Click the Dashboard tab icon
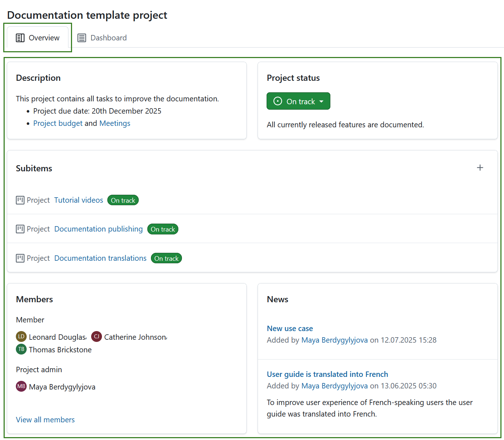The width and height of the screenshot is (504, 440). 81,38
